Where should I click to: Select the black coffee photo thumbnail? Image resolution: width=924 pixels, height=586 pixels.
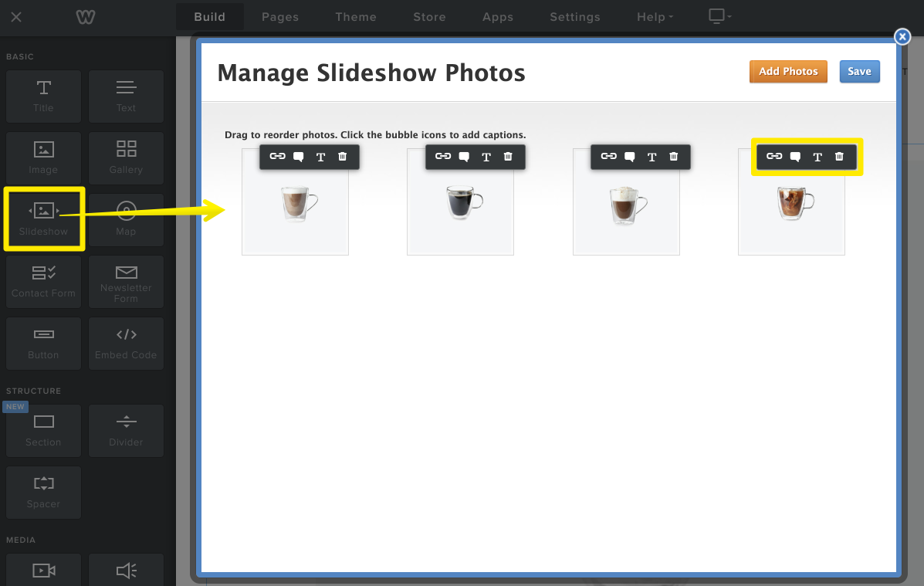coord(460,202)
